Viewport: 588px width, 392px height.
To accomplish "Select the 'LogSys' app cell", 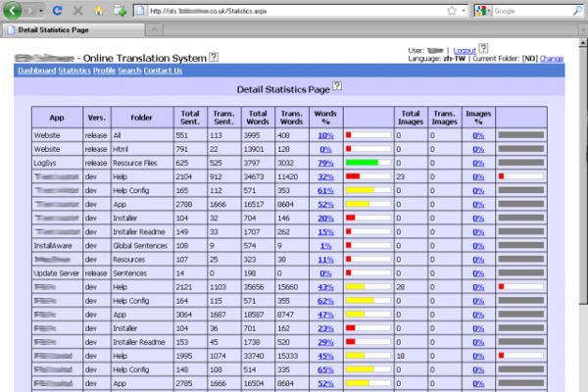I will [58, 163].
